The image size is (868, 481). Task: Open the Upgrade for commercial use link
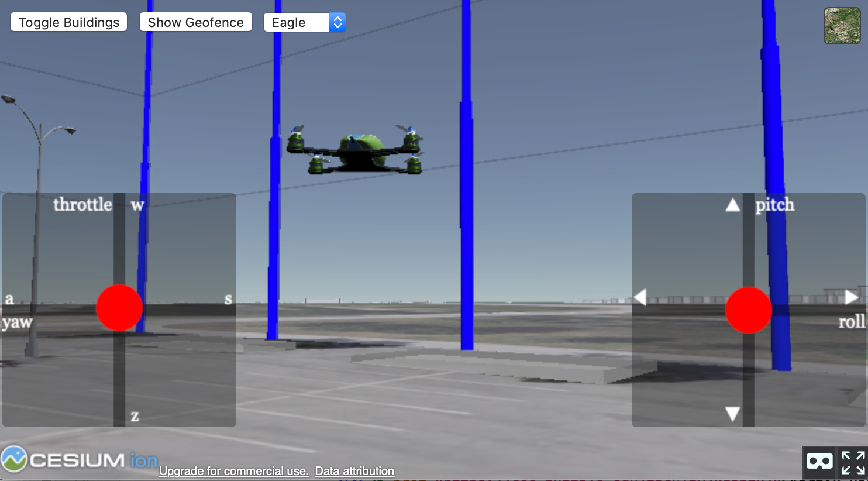click(234, 471)
